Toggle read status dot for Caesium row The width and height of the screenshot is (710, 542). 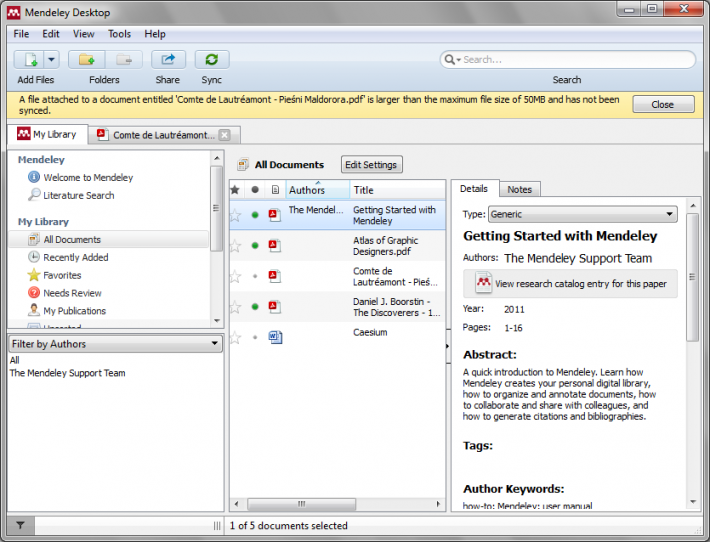coord(255,337)
